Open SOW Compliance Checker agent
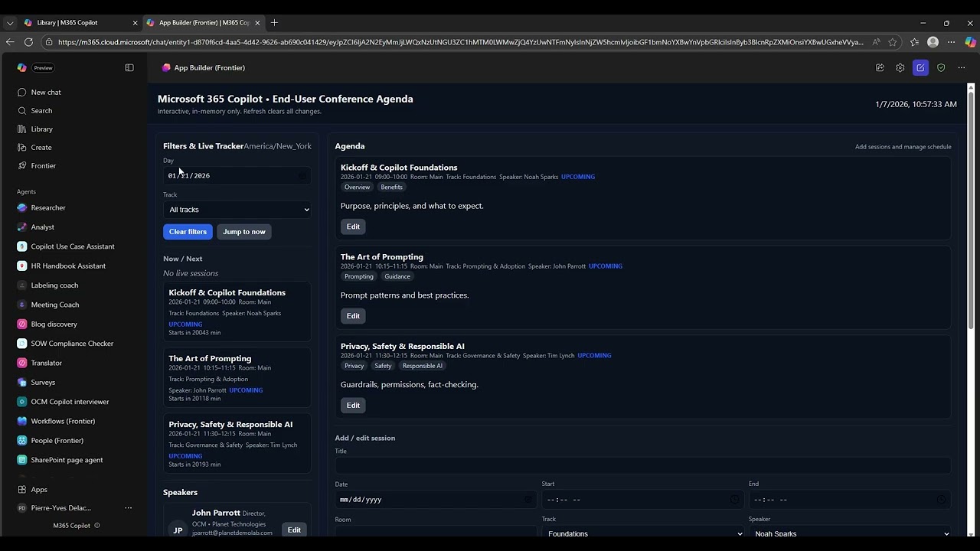980x551 pixels. (x=72, y=343)
